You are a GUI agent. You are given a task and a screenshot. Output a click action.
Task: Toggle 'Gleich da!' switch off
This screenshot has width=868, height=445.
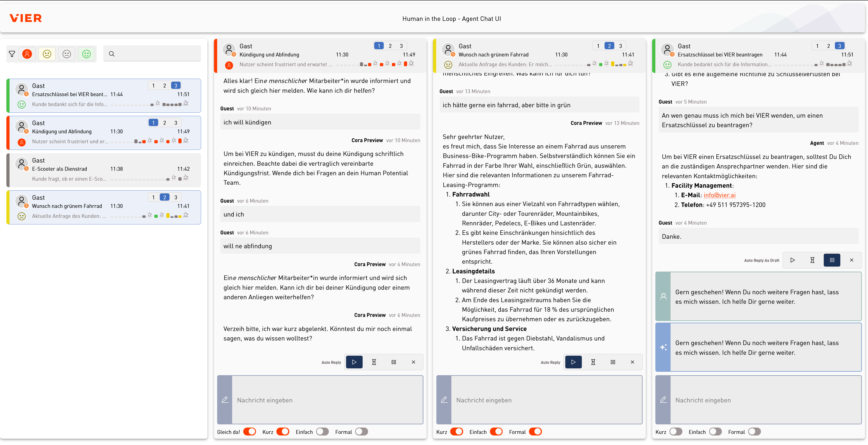coord(250,432)
